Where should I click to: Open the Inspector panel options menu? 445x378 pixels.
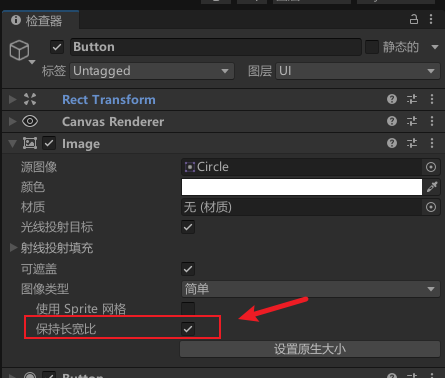[431, 19]
